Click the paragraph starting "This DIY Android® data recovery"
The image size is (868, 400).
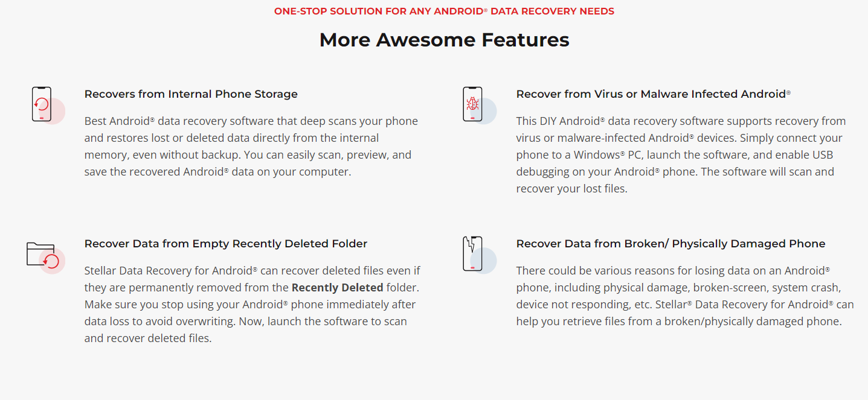click(681, 154)
